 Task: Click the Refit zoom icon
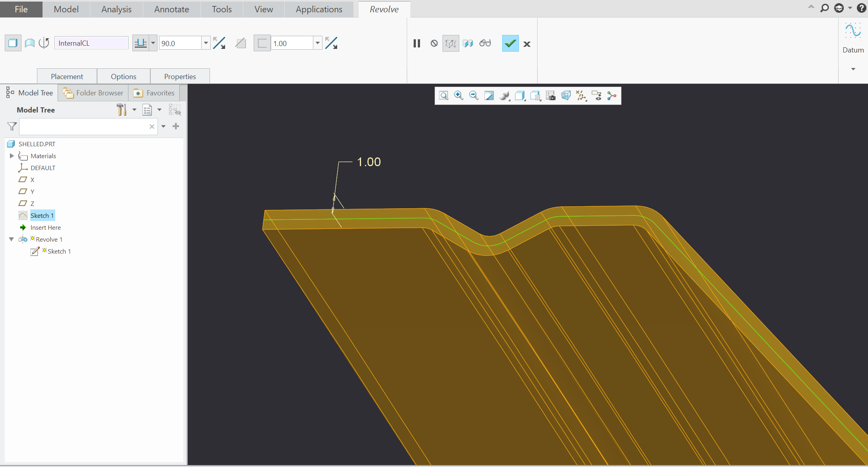[x=443, y=96]
